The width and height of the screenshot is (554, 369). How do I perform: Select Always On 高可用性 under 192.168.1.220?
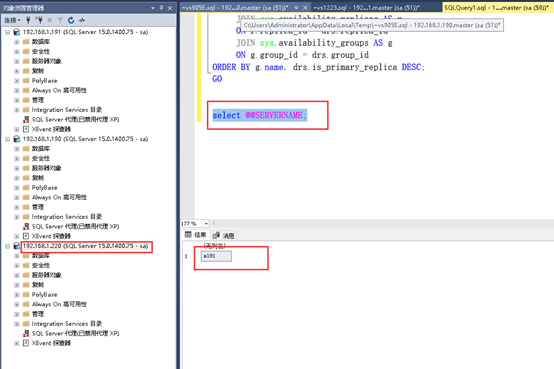click(x=59, y=304)
